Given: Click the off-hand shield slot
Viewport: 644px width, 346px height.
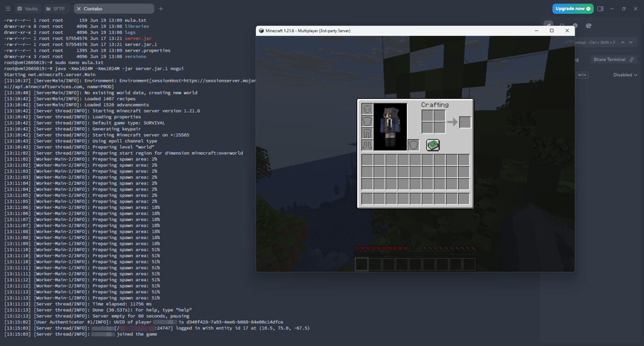Looking at the screenshot, I should (414, 145).
